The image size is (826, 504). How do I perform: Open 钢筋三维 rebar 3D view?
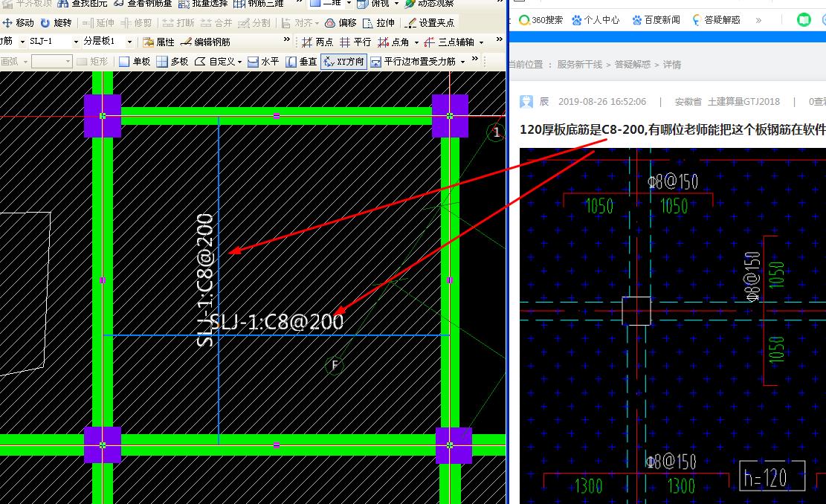[259, 3]
